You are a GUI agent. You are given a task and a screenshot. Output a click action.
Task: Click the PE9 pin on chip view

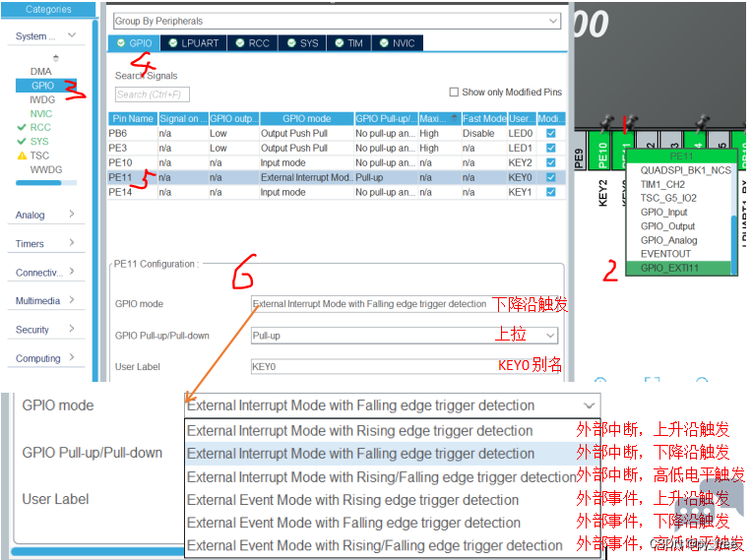point(581,150)
